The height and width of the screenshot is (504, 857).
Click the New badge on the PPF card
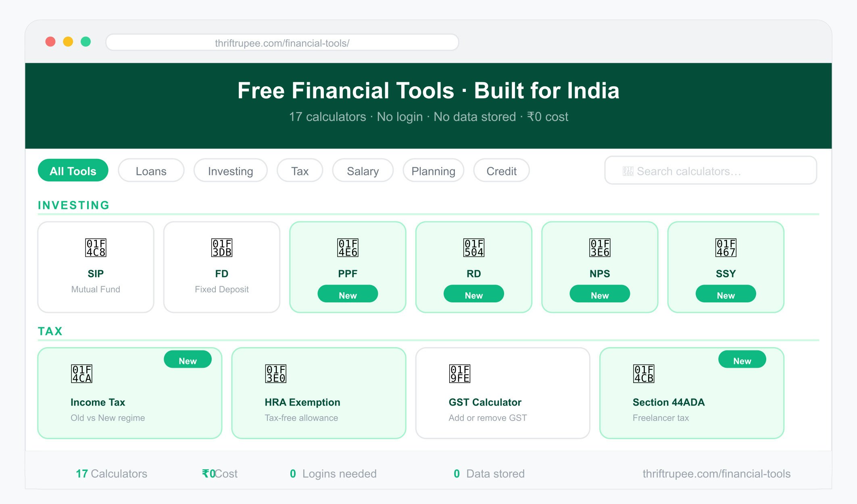click(347, 294)
